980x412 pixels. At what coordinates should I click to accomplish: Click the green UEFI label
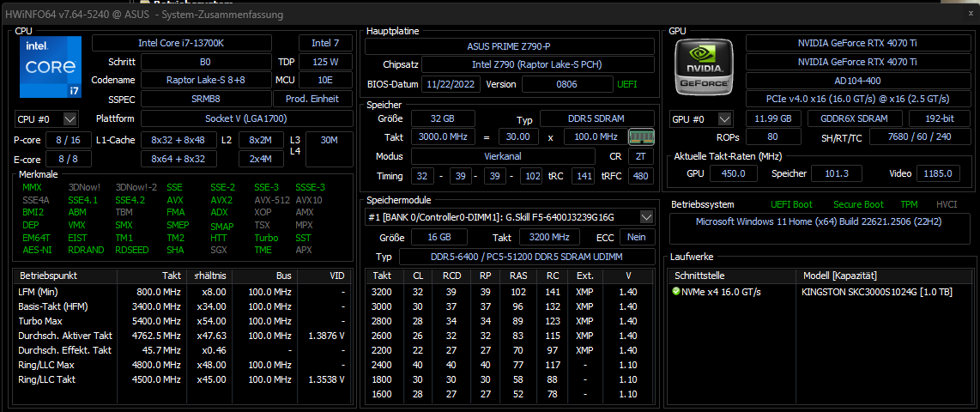click(627, 84)
